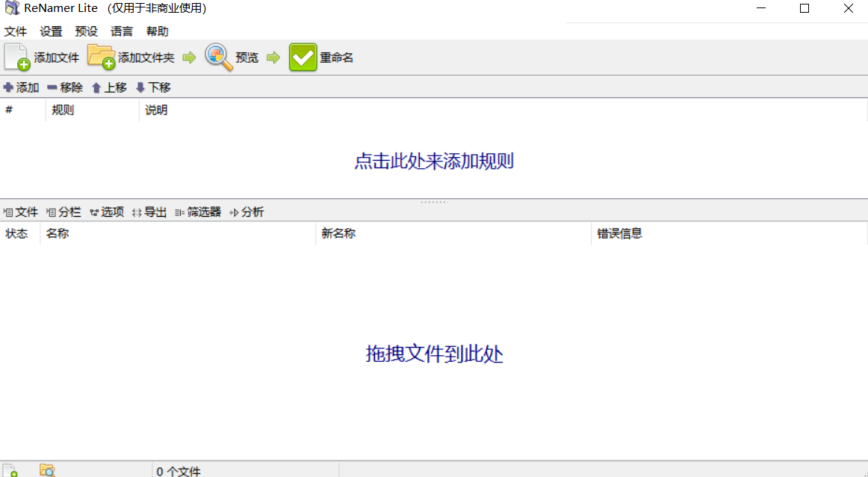Open preview with the 预览 magnifier icon
Screen dimensions: 868x477
pyautogui.click(x=219, y=56)
